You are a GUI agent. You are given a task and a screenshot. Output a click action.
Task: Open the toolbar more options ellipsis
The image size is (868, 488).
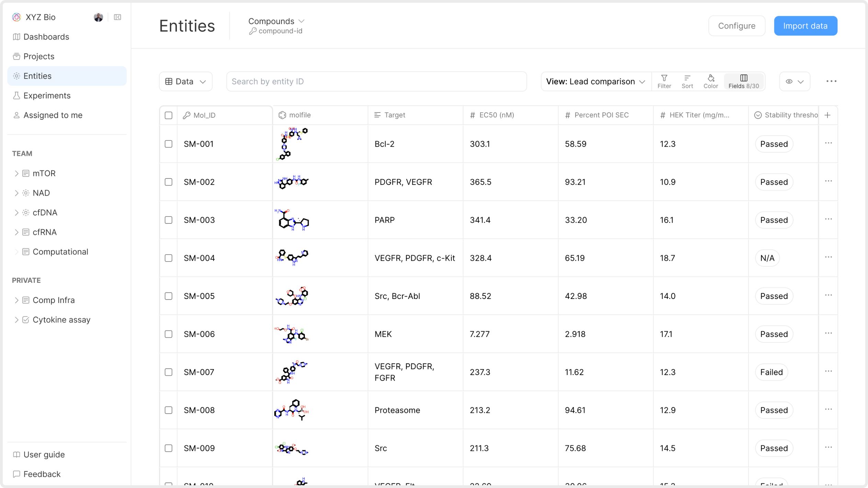point(831,81)
